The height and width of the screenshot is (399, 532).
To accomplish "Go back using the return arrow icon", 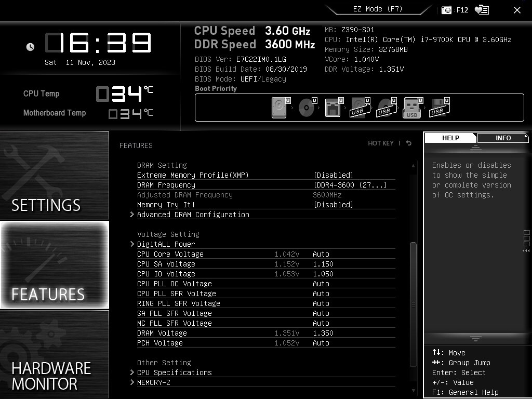I will 408,143.
